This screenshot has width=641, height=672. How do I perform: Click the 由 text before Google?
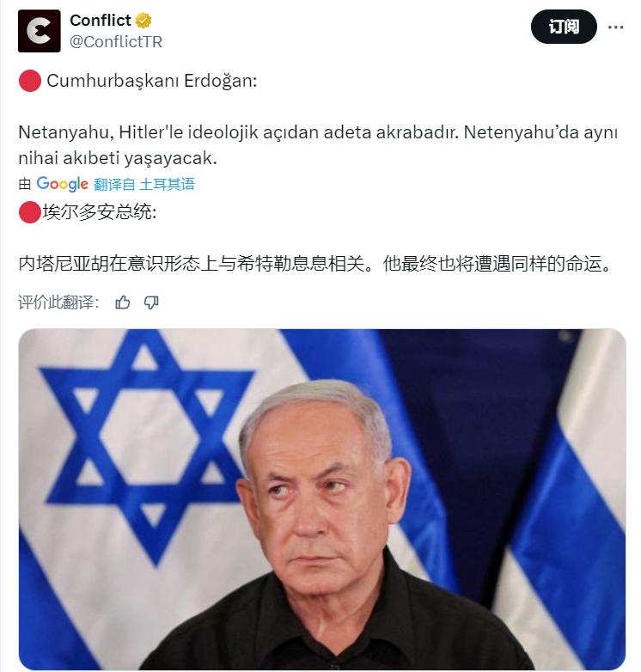[25, 184]
